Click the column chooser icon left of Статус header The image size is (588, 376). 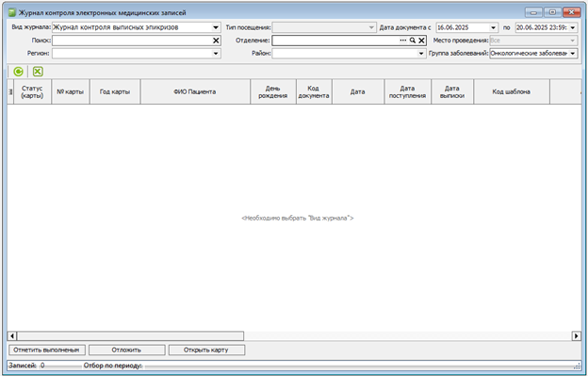click(x=10, y=91)
